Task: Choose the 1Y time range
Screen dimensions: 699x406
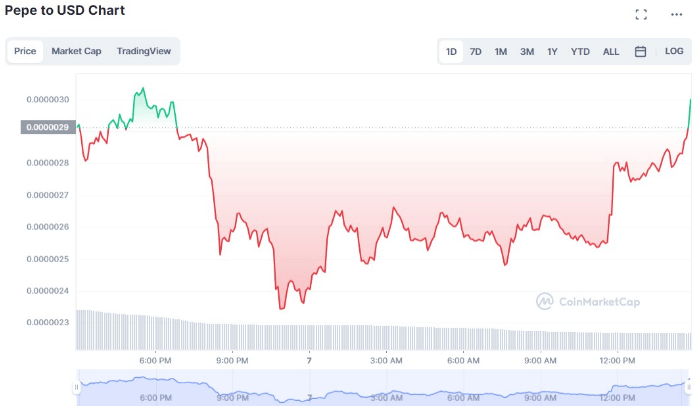Action: 552,52
